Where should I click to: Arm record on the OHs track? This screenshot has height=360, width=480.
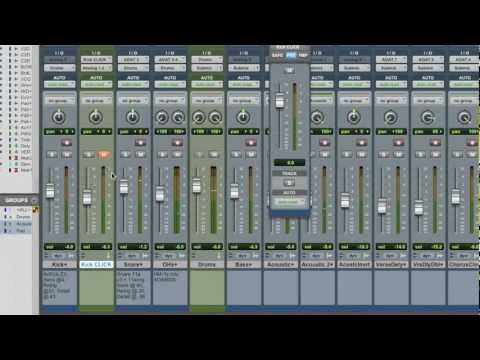pyautogui.click(x=177, y=143)
